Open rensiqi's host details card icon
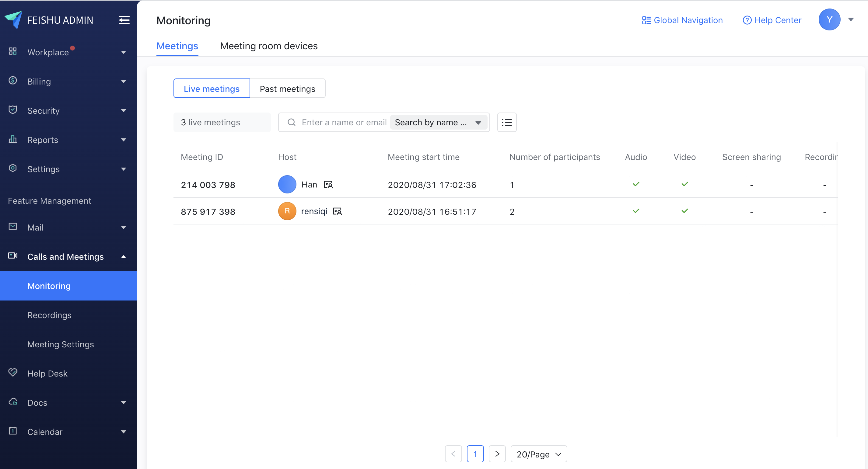 (337, 211)
